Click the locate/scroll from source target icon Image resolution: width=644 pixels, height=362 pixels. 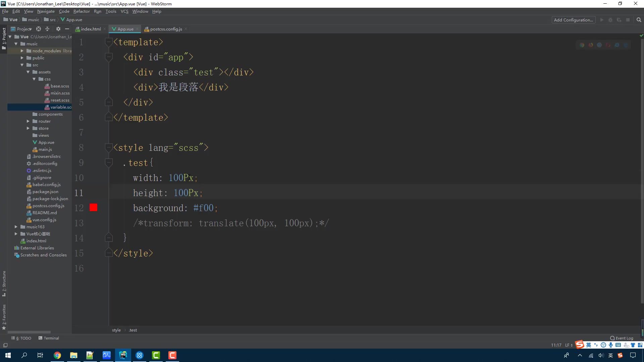point(39,29)
